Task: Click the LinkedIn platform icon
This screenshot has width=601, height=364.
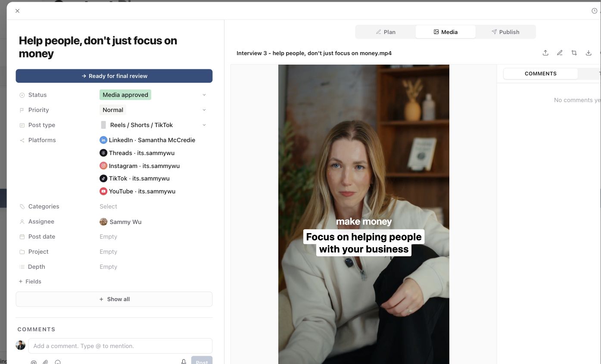Action: pos(103,140)
